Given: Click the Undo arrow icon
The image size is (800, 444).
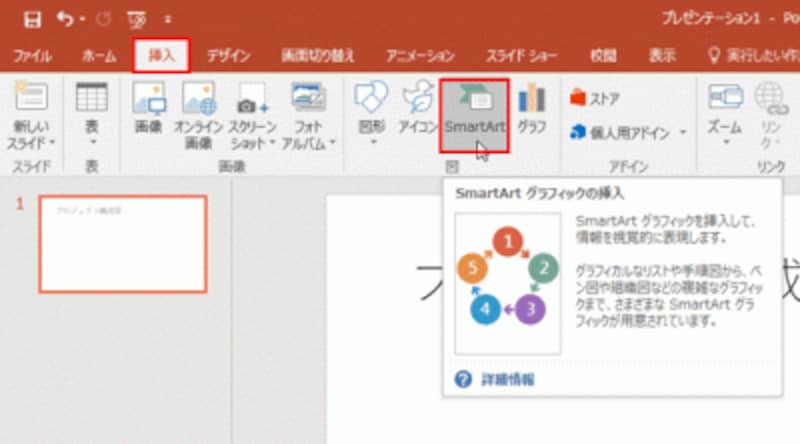Looking at the screenshot, I should [65, 19].
